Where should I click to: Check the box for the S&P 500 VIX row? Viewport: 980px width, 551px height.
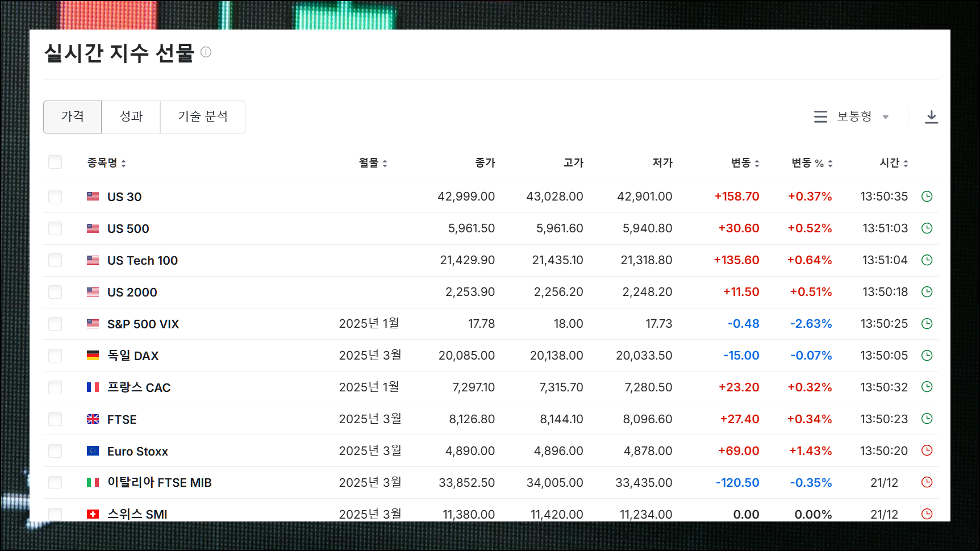(x=55, y=324)
